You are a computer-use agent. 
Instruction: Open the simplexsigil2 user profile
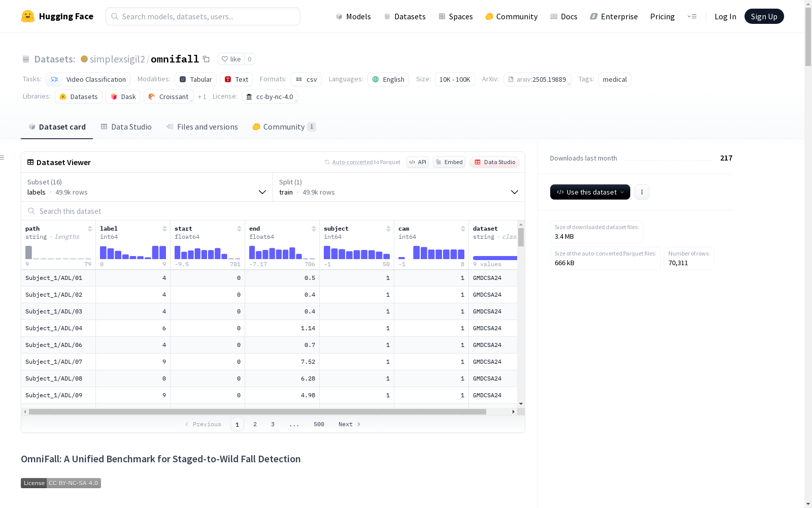(x=117, y=59)
